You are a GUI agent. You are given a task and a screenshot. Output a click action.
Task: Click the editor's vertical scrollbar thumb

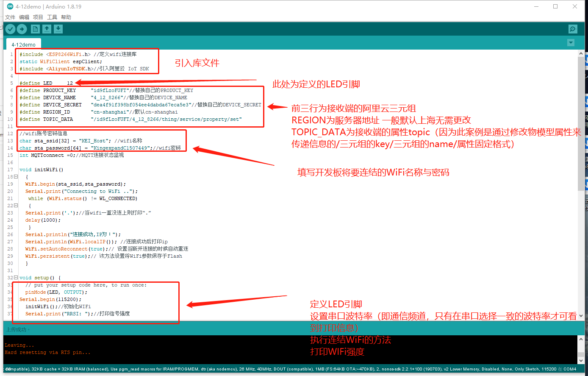point(581,123)
